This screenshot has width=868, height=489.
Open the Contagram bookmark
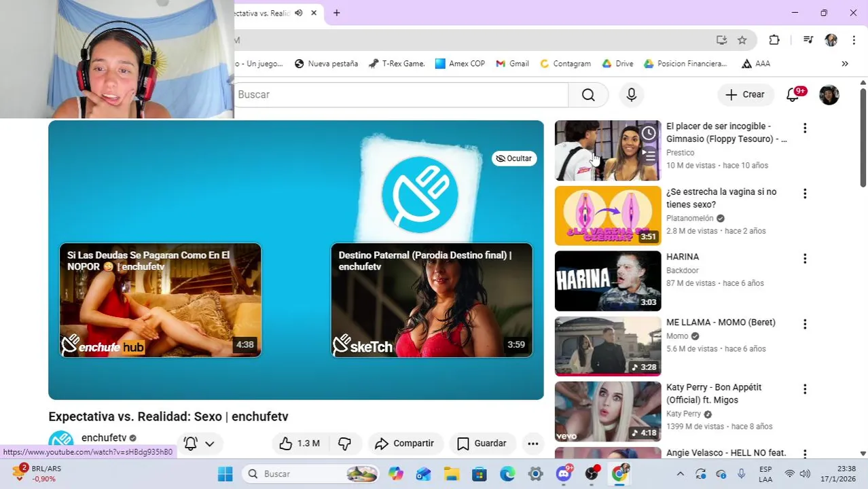[x=565, y=64]
